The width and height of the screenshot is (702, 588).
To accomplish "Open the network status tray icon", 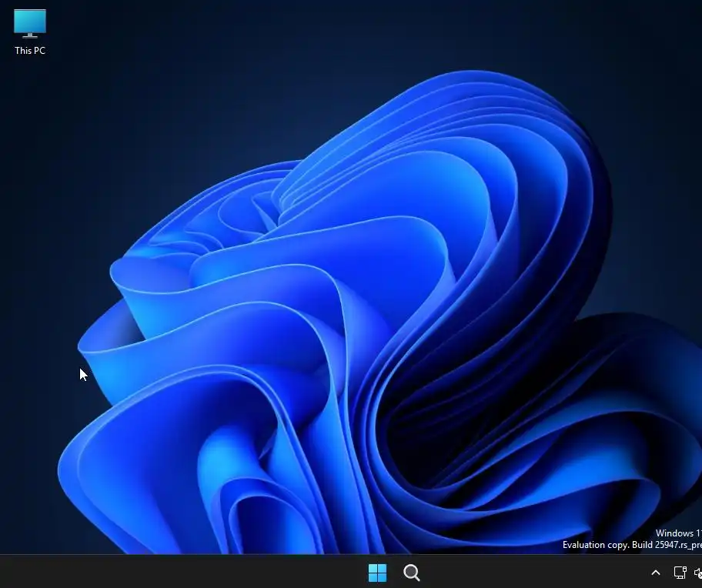I will 680,573.
